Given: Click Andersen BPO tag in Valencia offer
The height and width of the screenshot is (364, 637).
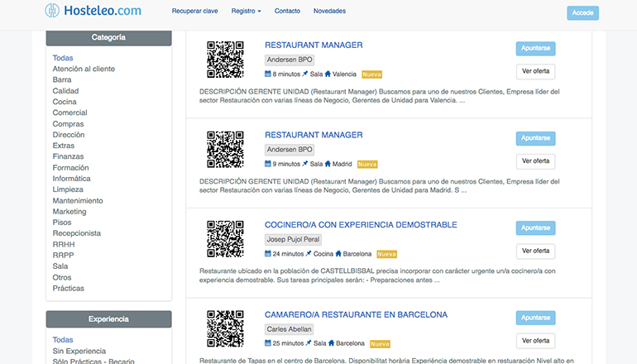Looking at the screenshot, I should tap(290, 60).
